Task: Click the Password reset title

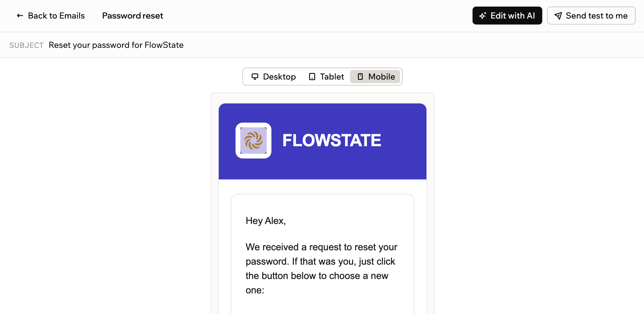Action: [x=133, y=16]
